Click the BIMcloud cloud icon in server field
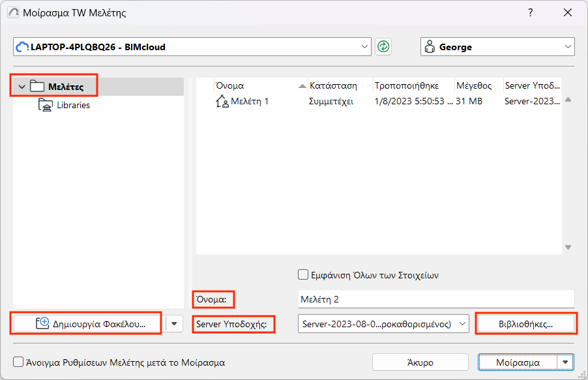This screenshot has width=588, height=380. coord(22,47)
